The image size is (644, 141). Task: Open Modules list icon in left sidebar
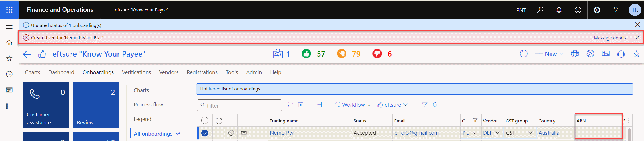[x=9, y=106]
